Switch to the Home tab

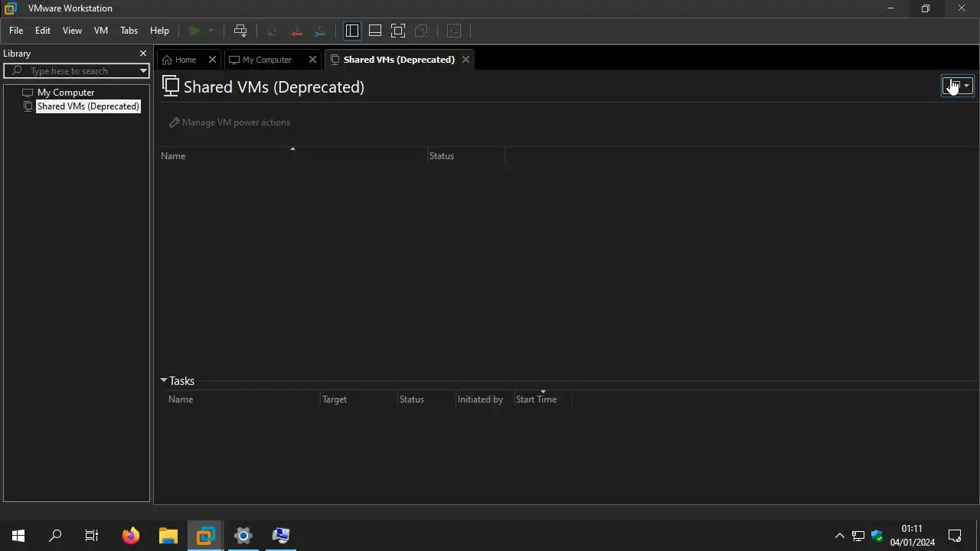[x=185, y=60]
